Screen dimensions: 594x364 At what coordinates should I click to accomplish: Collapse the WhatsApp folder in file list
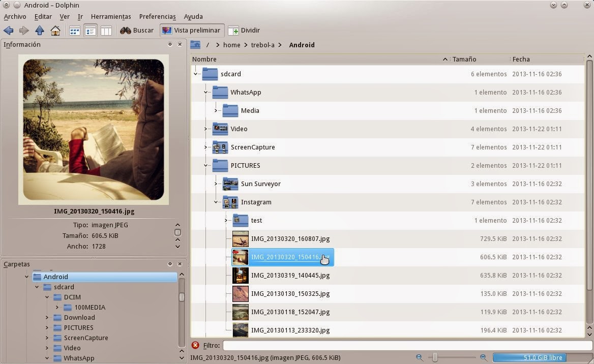point(205,93)
